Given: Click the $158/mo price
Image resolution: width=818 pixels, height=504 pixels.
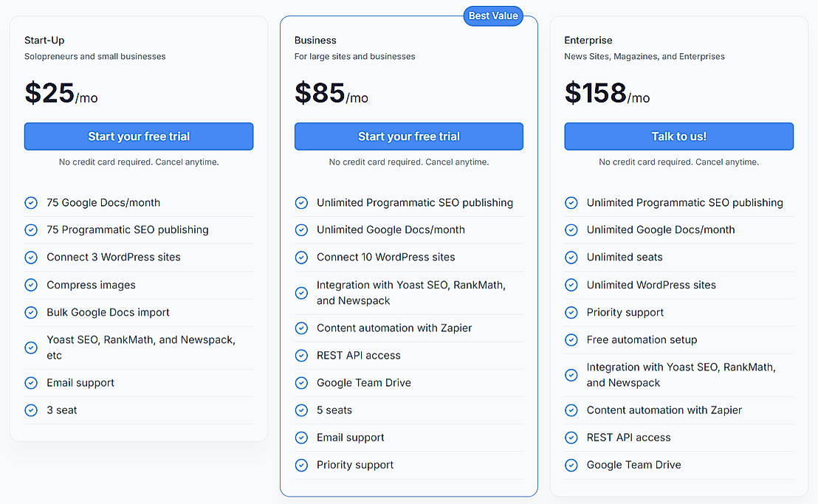Looking at the screenshot, I should click(x=608, y=93).
